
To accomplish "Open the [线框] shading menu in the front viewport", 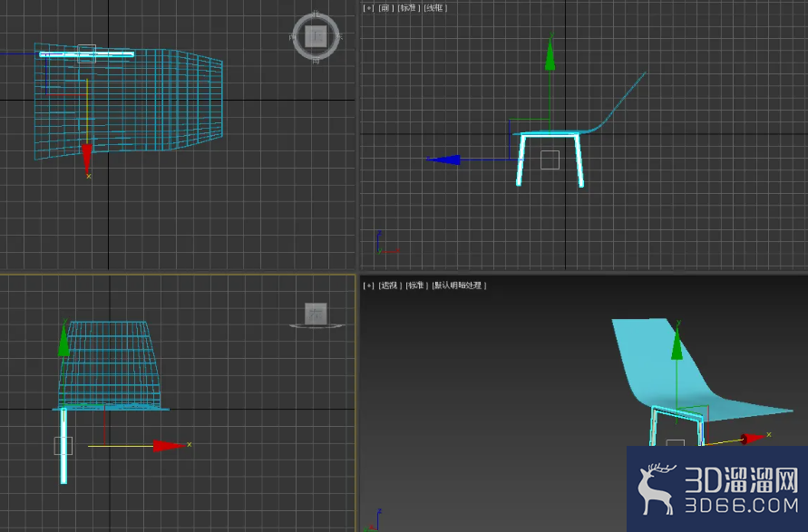I will coord(435,8).
